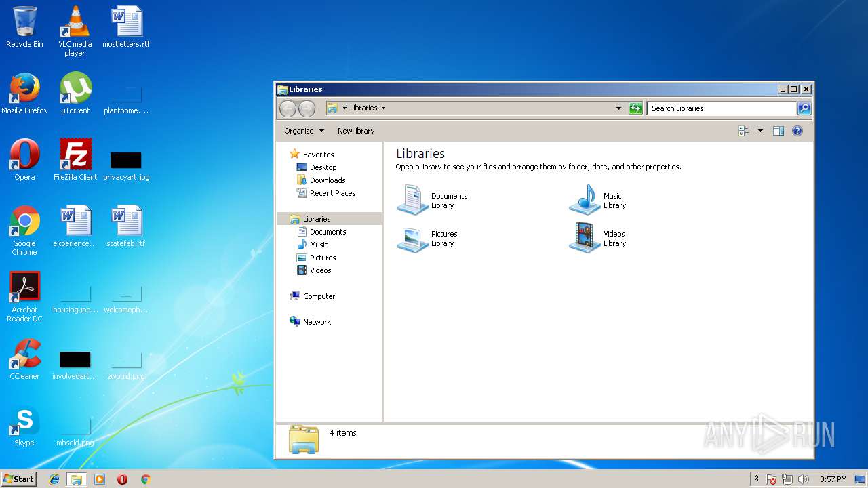Select privacyart.jpg desktop file
868x488 pixels.
126,166
